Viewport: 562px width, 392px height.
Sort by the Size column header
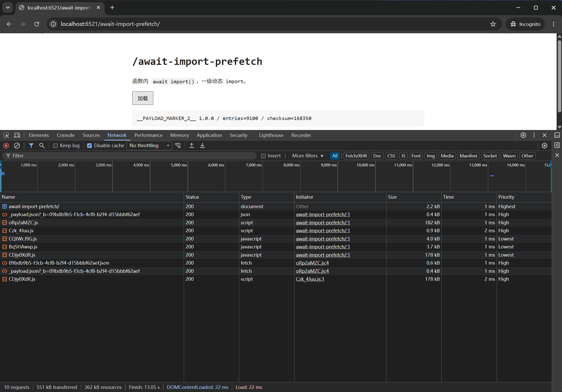point(414,197)
